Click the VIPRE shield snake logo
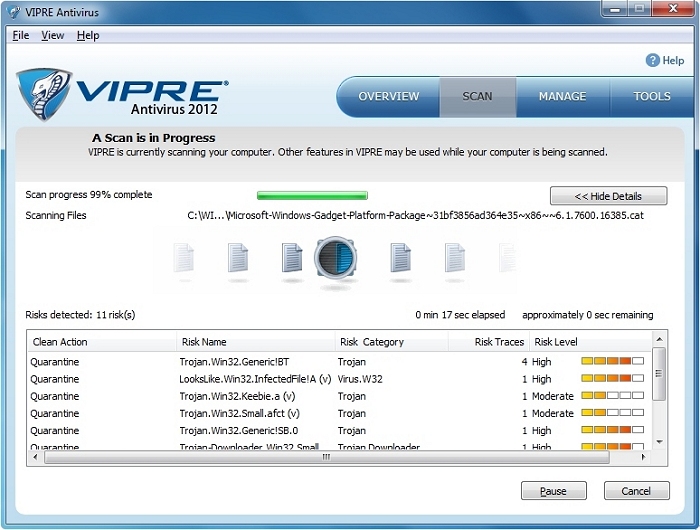The width and height of the screenshot is (700, 530). coord(44,94)
